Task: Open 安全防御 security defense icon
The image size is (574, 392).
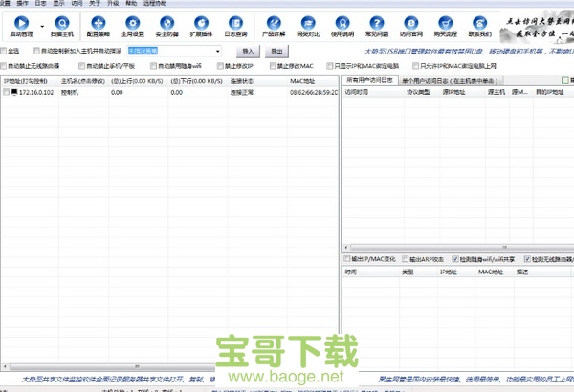Action: 166,23
